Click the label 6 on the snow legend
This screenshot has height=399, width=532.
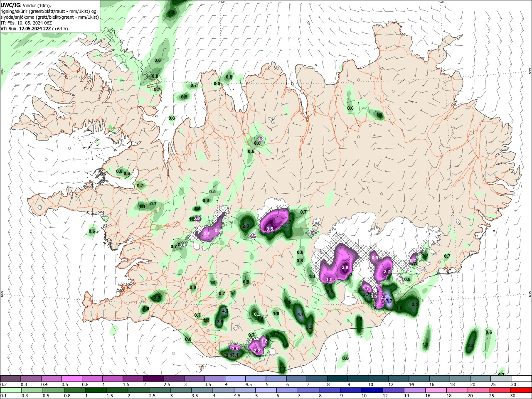point(288,384)
